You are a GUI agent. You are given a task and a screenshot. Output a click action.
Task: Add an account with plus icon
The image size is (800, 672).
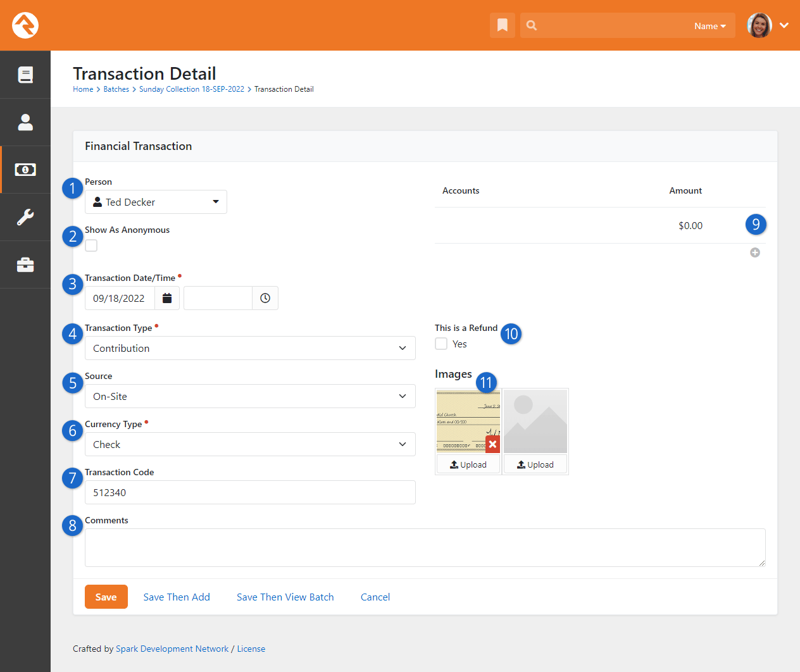tap(755, 252)
